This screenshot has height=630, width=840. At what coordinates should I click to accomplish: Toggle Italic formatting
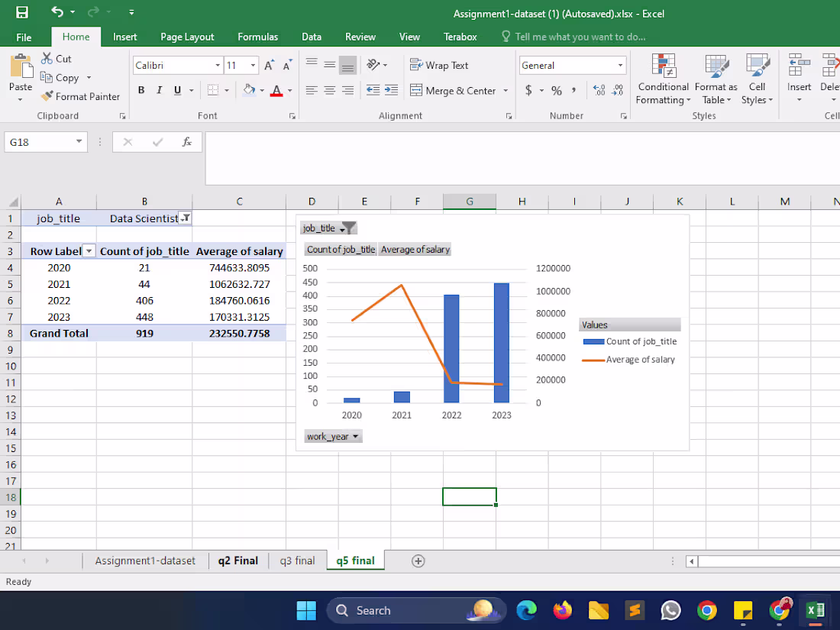(159, 90)
